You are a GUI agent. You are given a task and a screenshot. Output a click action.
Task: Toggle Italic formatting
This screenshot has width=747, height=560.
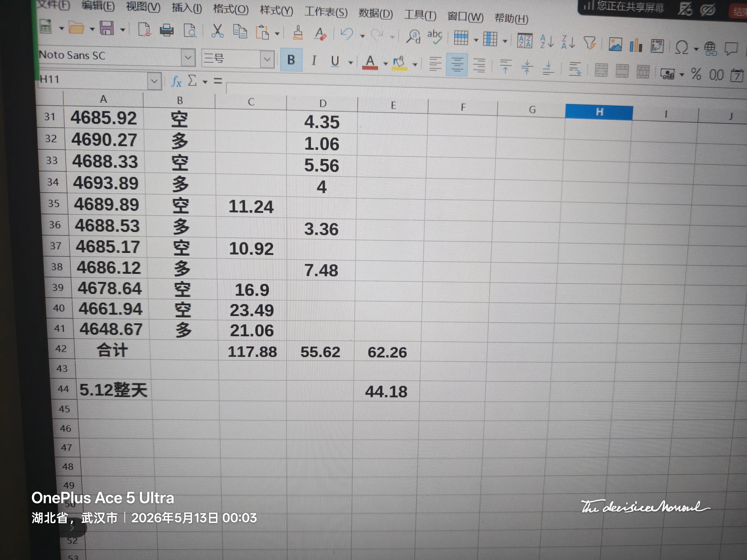pos(314,60)
